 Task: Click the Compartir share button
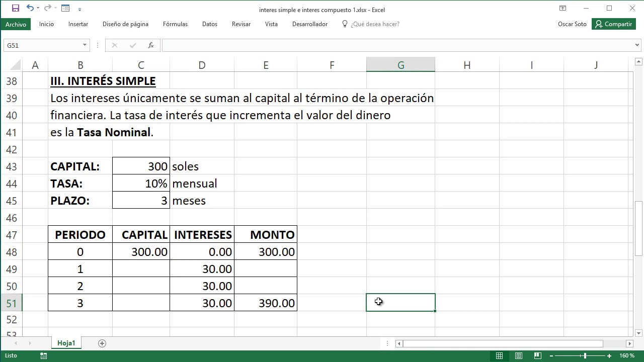coord(613,24)
